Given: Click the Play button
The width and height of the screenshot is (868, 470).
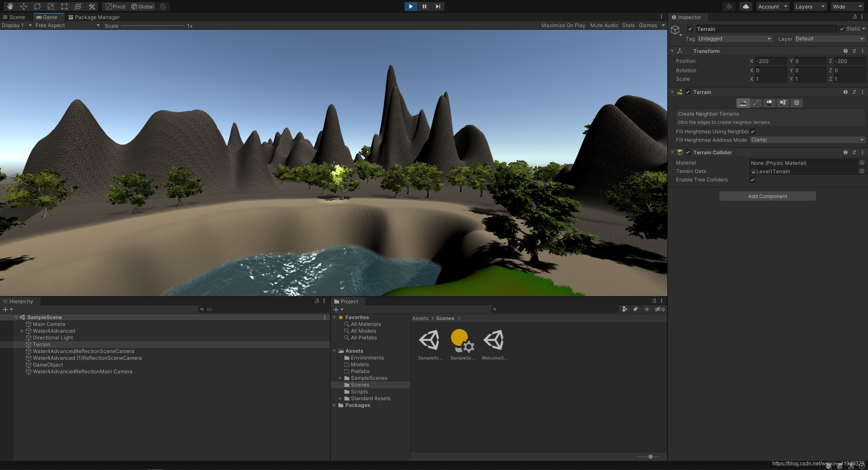Looking at the screenshot, I should click(411, 6).
